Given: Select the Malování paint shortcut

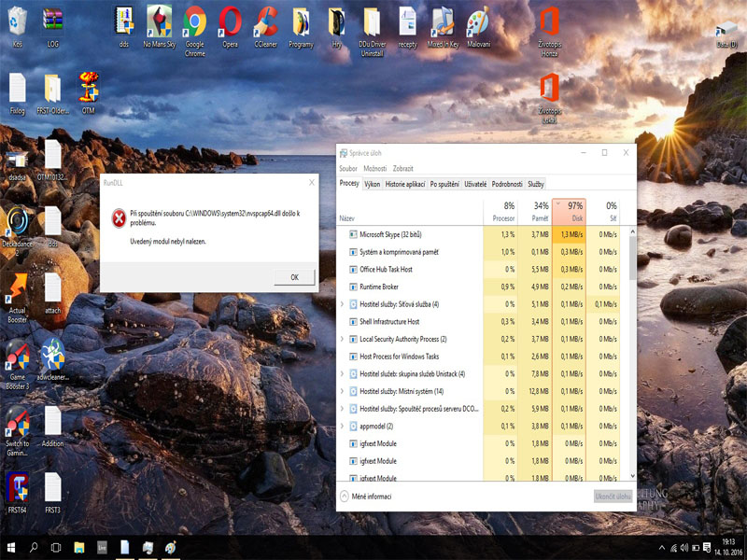Looking at the screenshot, I should coord(477,22).
